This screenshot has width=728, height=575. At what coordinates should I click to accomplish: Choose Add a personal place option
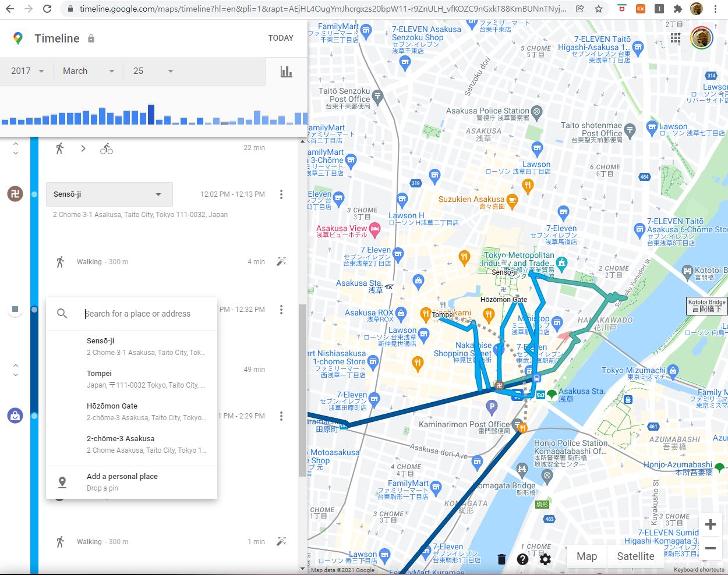pos(132,482)
